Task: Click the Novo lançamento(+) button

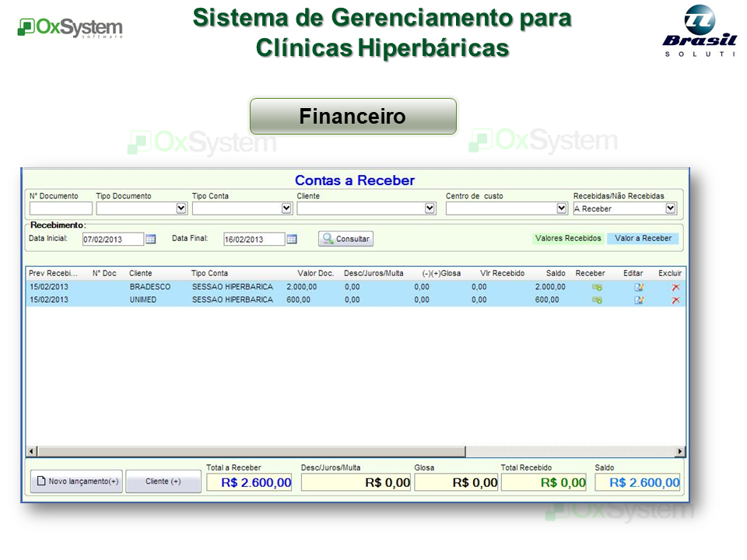Action: (76, 481)
